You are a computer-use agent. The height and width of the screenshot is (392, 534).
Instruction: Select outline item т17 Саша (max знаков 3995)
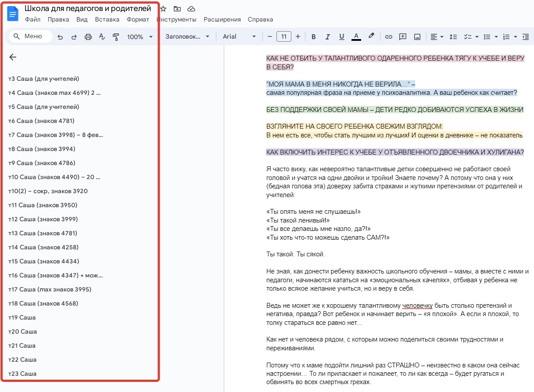tap(50, 289)
